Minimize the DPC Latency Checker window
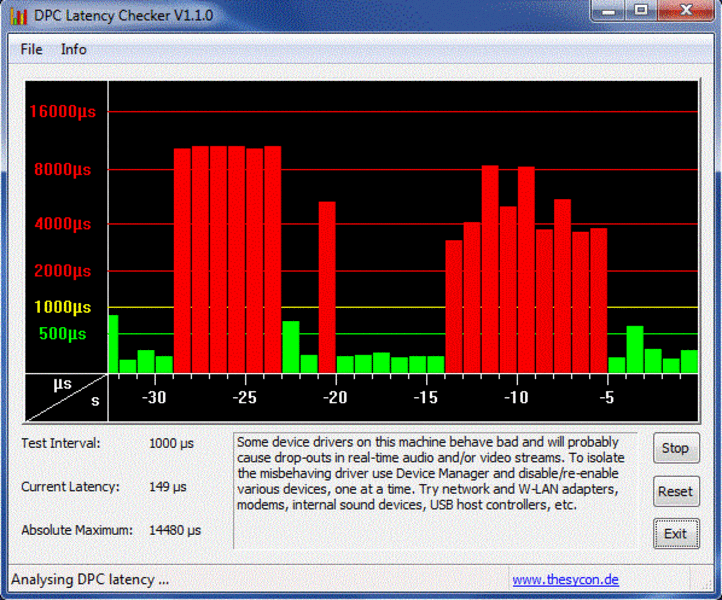The width and height of the screenshot is (722, 600). (608, 11)
